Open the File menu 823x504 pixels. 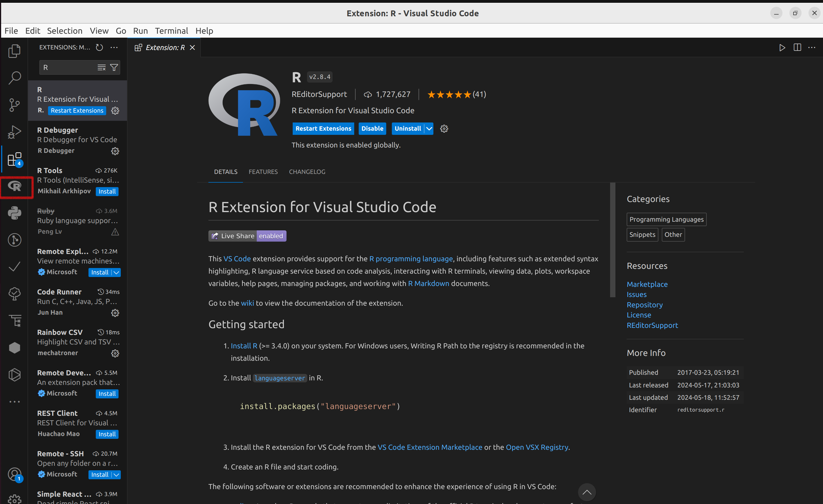[x=11, y=31]
